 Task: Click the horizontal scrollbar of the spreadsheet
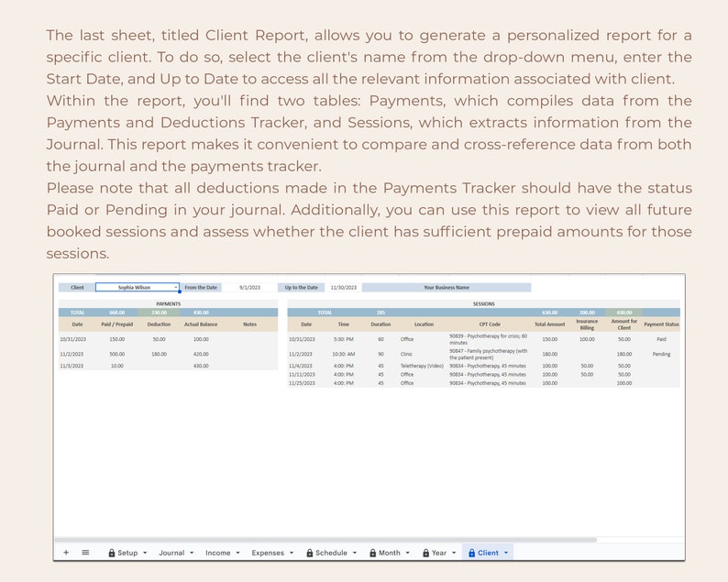click(x=325, y=540)
